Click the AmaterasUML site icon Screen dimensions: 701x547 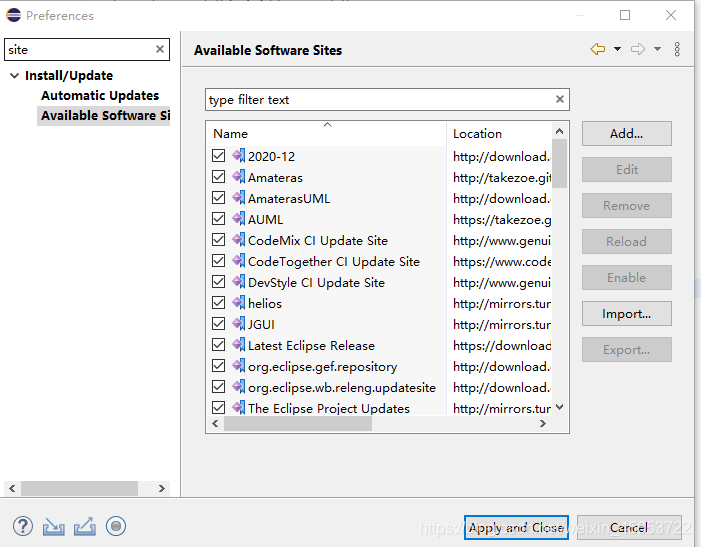tap(239, 198)
